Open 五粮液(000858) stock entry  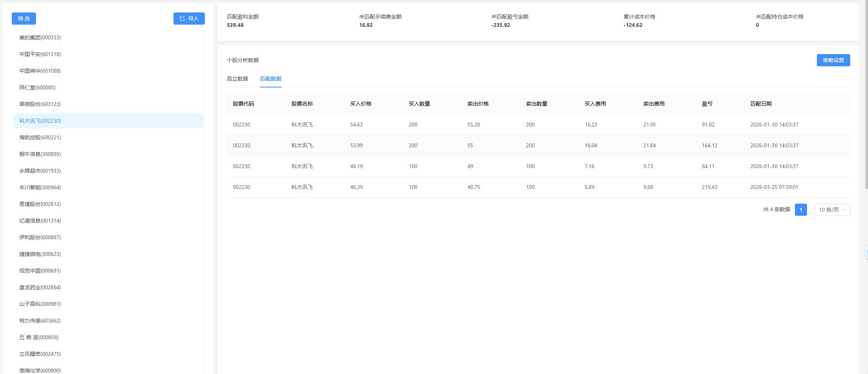(x=39, y=337)
